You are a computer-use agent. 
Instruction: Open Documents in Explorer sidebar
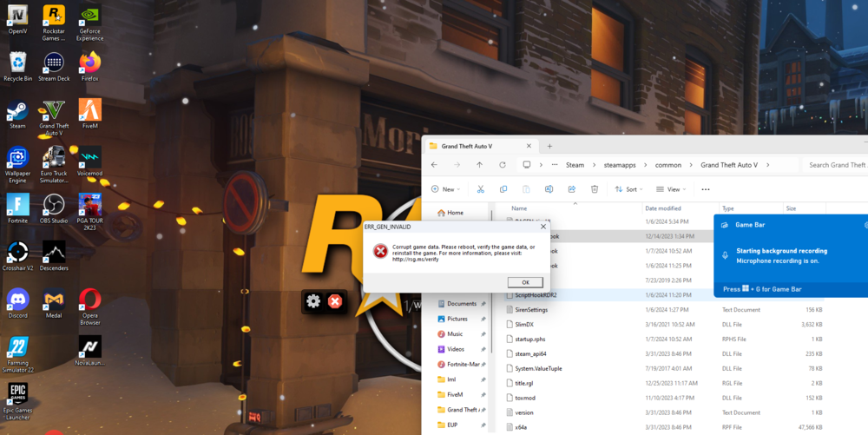[x=462, y=303]
